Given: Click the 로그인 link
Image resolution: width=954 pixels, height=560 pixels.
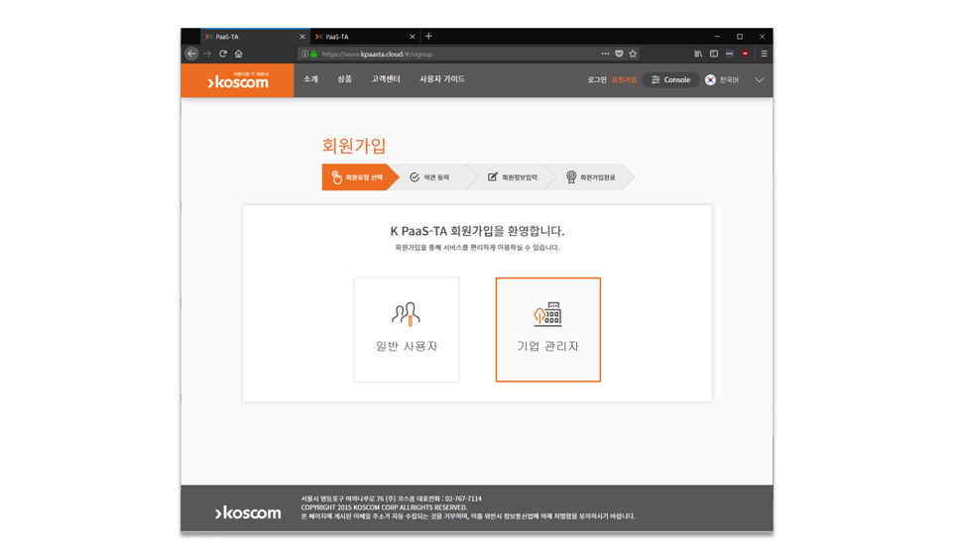Looking at the screenshot, I should 597,80.
